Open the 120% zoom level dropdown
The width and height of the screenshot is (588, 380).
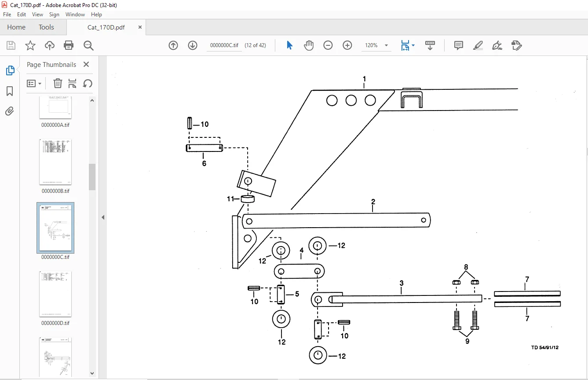[377, 45]
